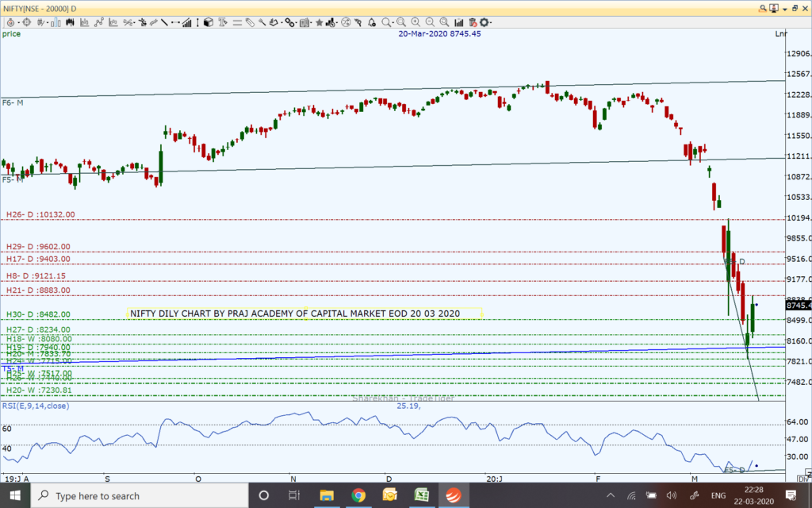
Task: Expand the chart type dropdown arrow
Action: click(x=48, y=23)
